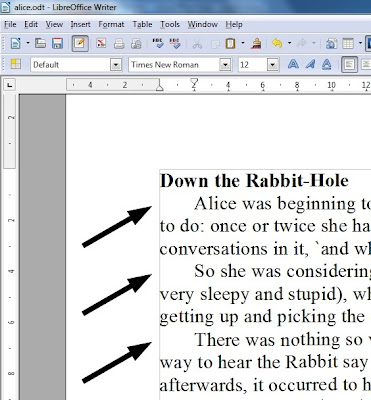Click the font size 12 field
Viewport: 371px width, 400px height.
[253, 64]
